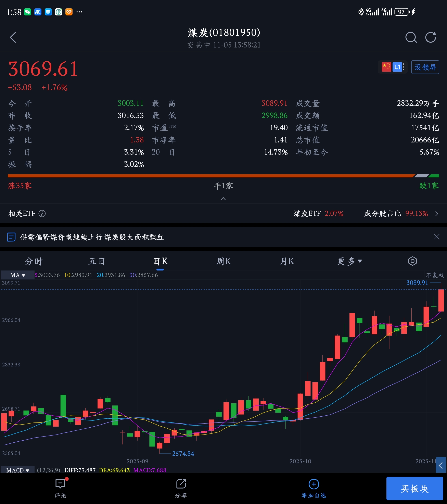Switch to the 分时 chart tab
This screenshot has width=447, height=504.
click(34, 261)
